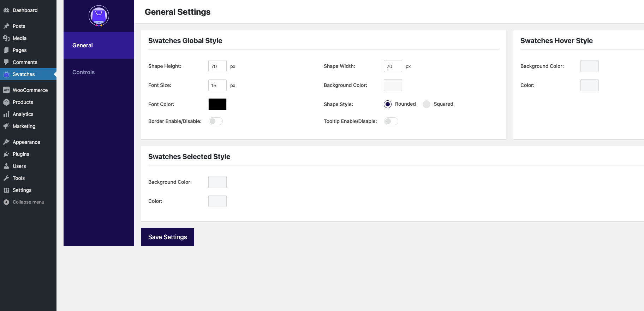This screenshot has width=644, height=311.
Task: Click the Collapse menu arrow icon
Action: pyautogui.click(x=6, y=202)
